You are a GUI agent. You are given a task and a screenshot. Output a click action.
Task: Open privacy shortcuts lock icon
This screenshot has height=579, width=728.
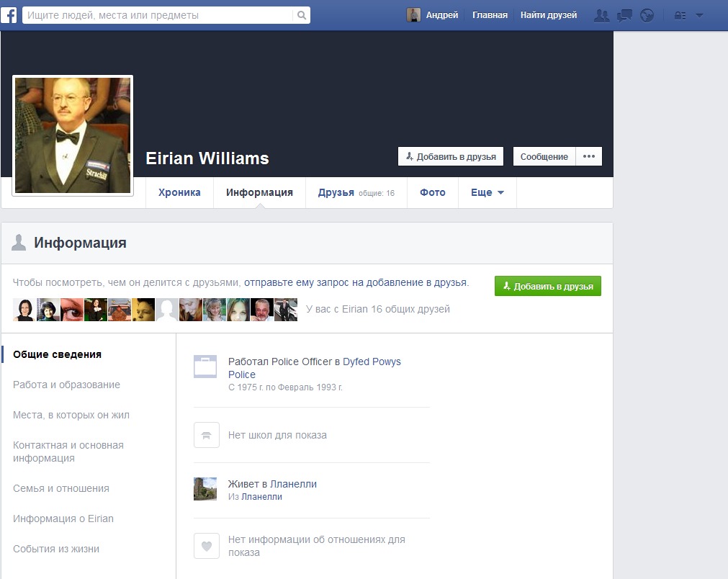point(680,16)
